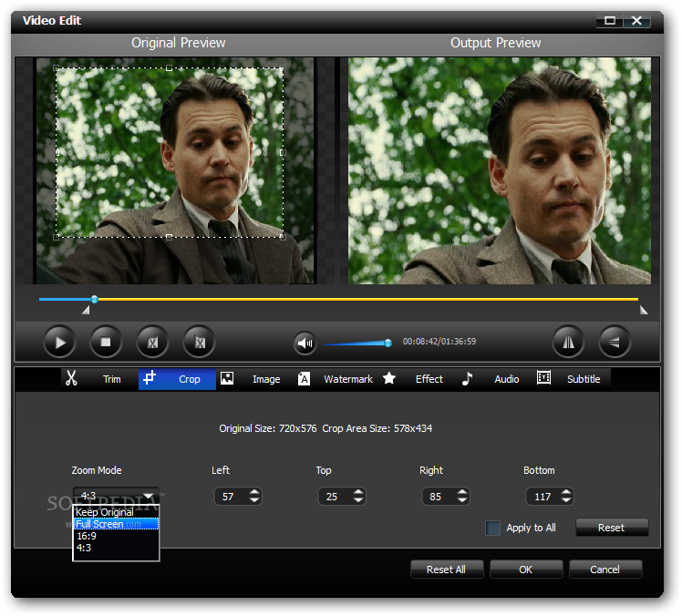Click the Original Size 720x576 text
This screenshot has height=616, width=682.
(268, 428)
